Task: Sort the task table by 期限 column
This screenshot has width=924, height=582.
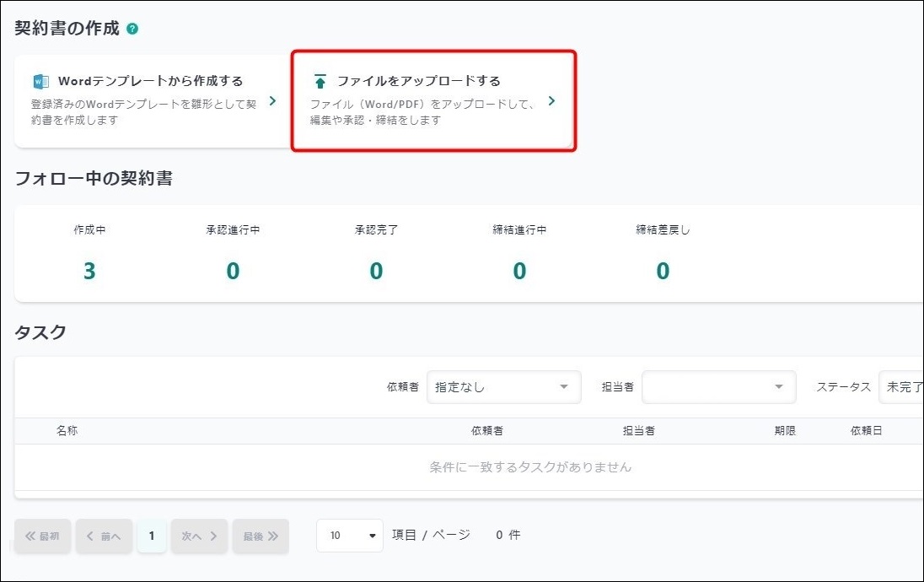Action: [x=785, y=431]
